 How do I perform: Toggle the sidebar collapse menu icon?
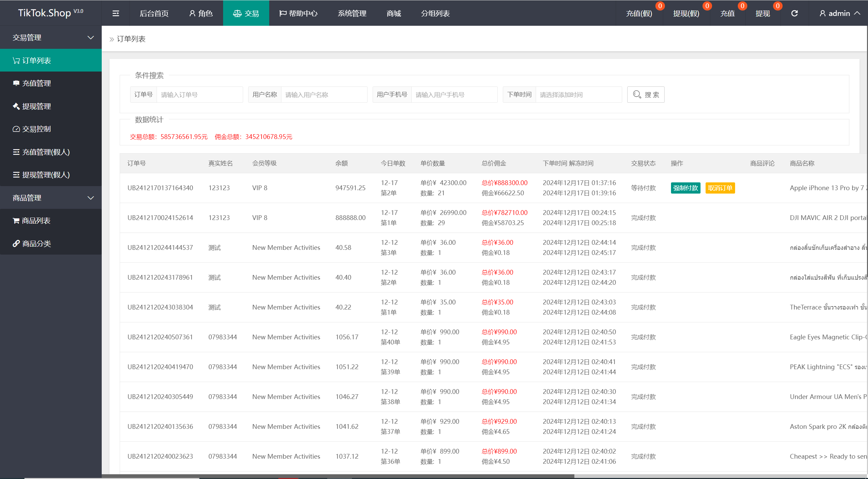[116, 13]
